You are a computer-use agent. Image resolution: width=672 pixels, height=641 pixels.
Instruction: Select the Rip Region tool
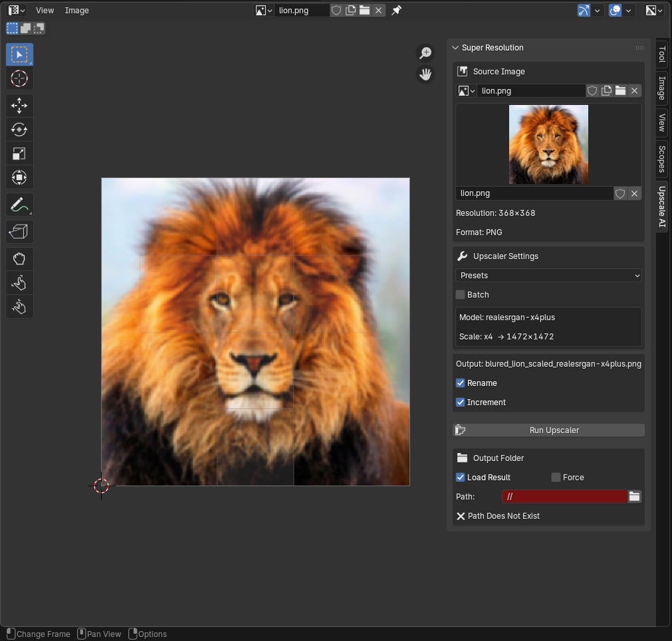coord(19,232)
